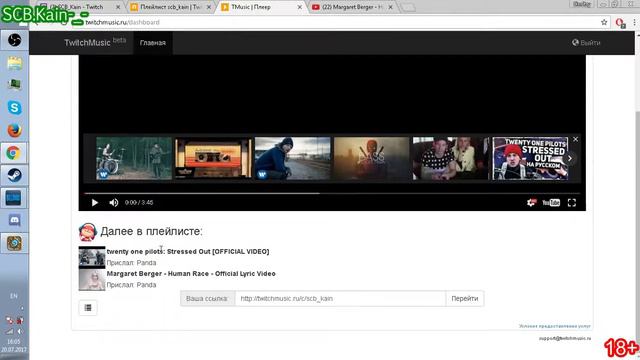Open the playlist list icon button

point(88,308)
